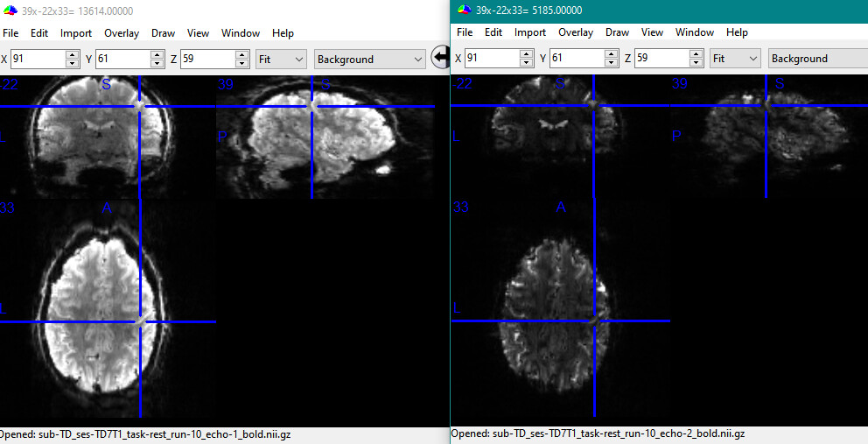Increase the Z slice in the echo-2 window
Screen dimensions: 868x444
click(696, 53)
